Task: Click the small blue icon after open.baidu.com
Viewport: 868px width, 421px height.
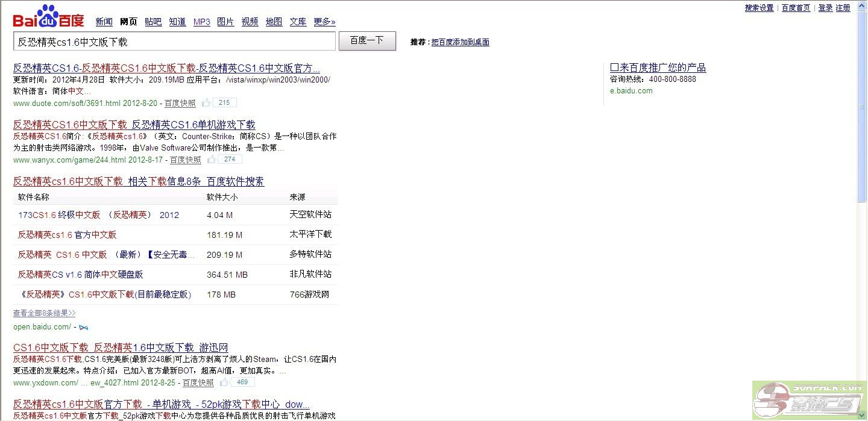Action: tap(83, 327)
